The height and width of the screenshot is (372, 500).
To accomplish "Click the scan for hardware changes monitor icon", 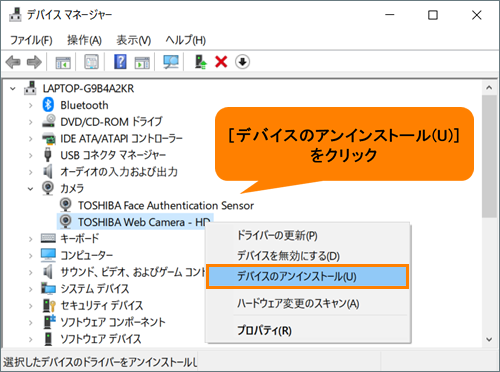I will (x=171, y=62).
